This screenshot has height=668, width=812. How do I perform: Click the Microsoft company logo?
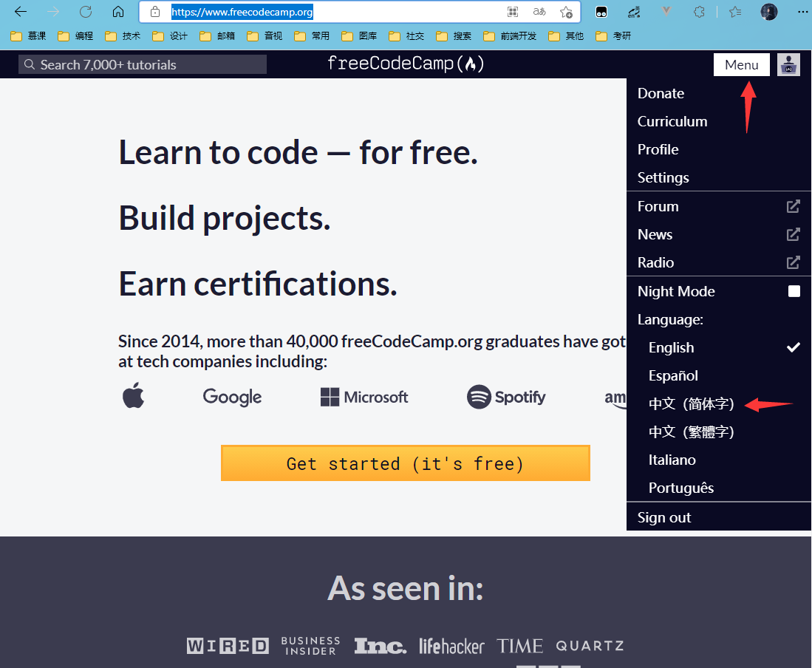tap(364, 397)
